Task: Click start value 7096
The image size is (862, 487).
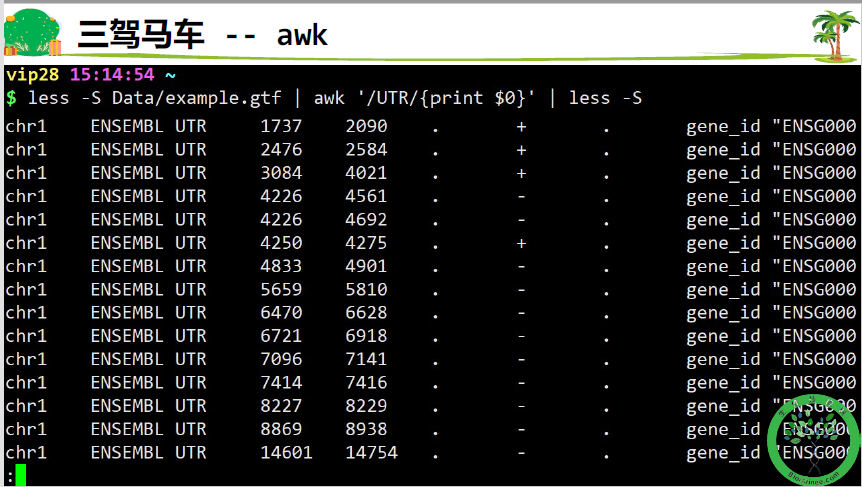Action: point(281,359)
